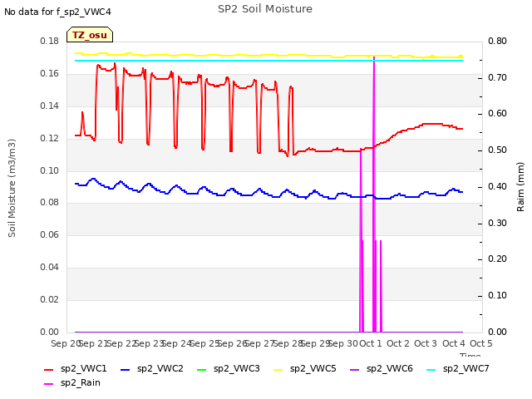This screenshot has height=399, width=532.
Task: Click the cyan sp2_VWC7 legend swatch
Action: pos(431,369)
